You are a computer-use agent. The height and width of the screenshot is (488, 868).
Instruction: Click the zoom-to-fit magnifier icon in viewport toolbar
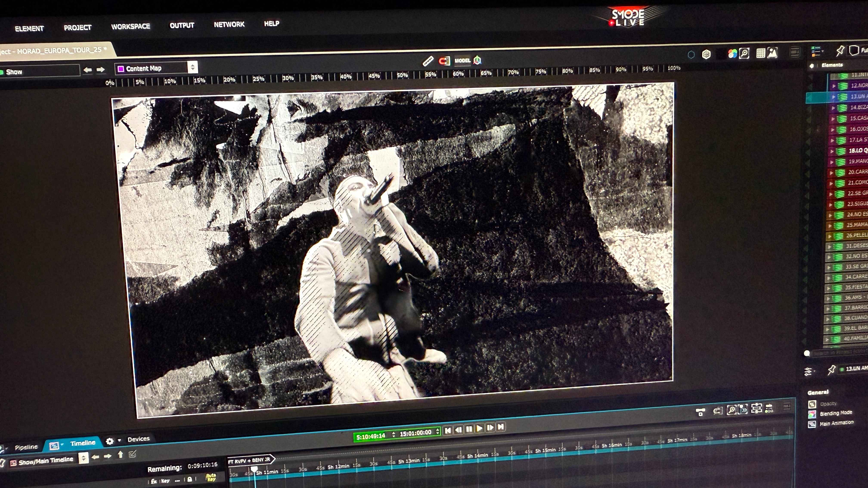pyautogui.click(x=744, y=53)
